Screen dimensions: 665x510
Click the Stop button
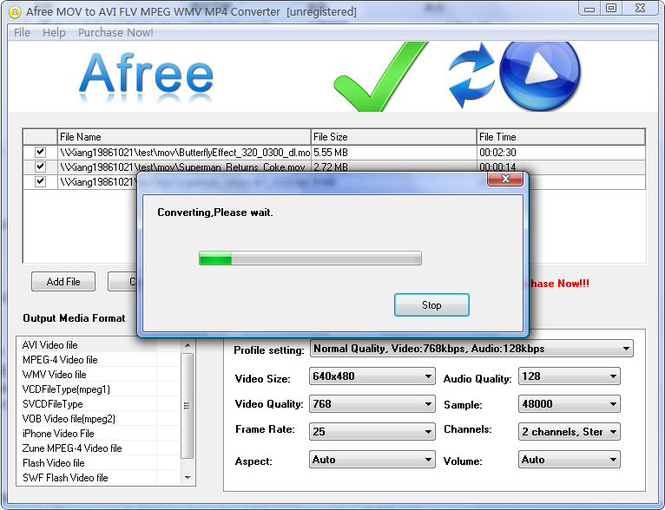tap(431, 305)
